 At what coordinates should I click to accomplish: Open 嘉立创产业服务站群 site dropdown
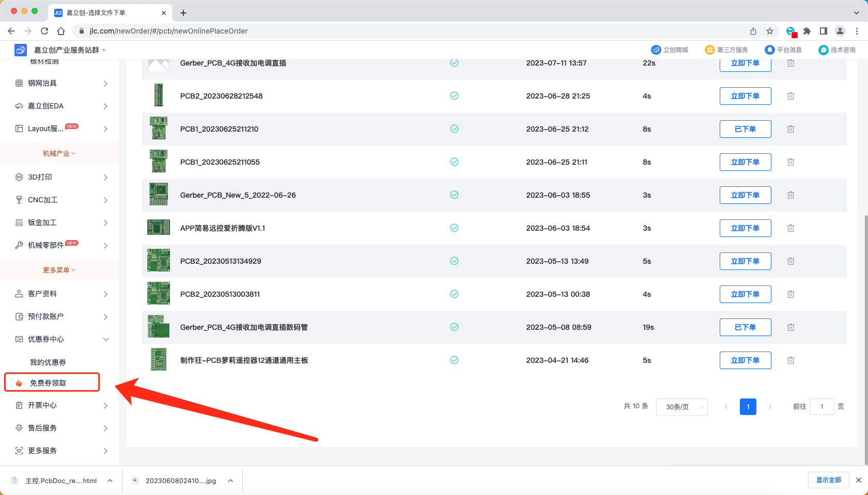pyautogui.click(x=70, y=50)
